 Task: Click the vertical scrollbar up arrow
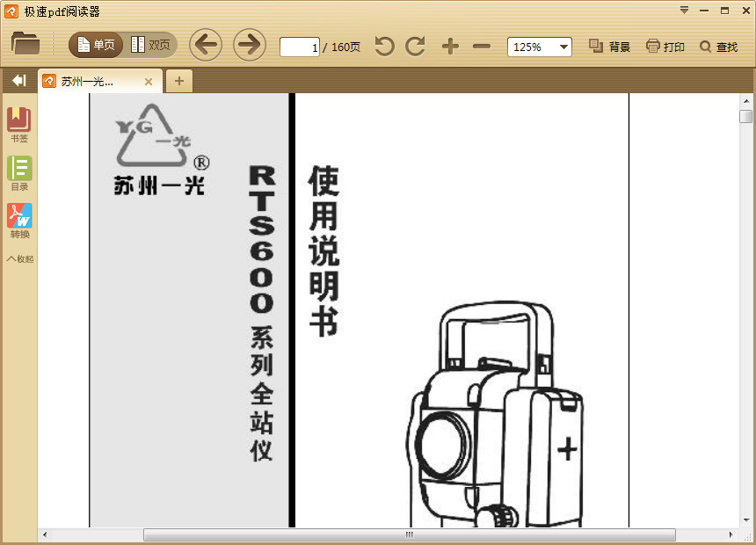745,101
